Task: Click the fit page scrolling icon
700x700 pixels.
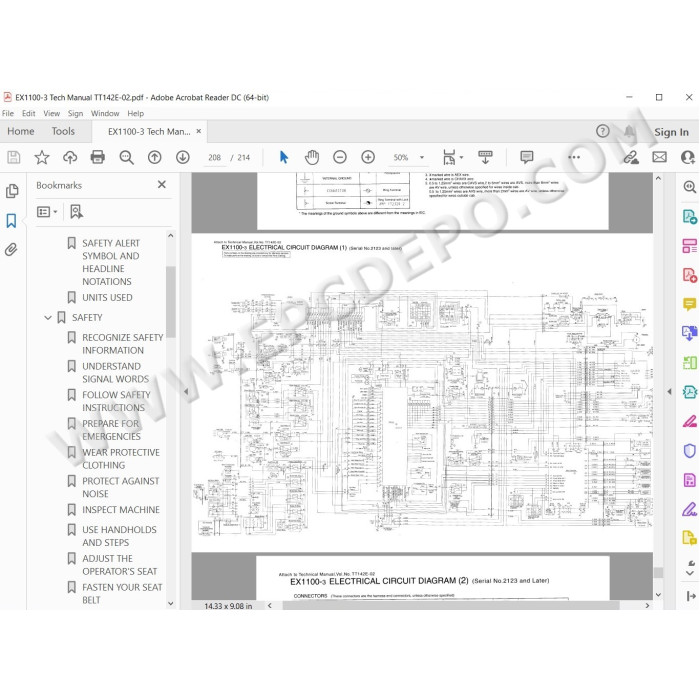Action: coord(449,157)
